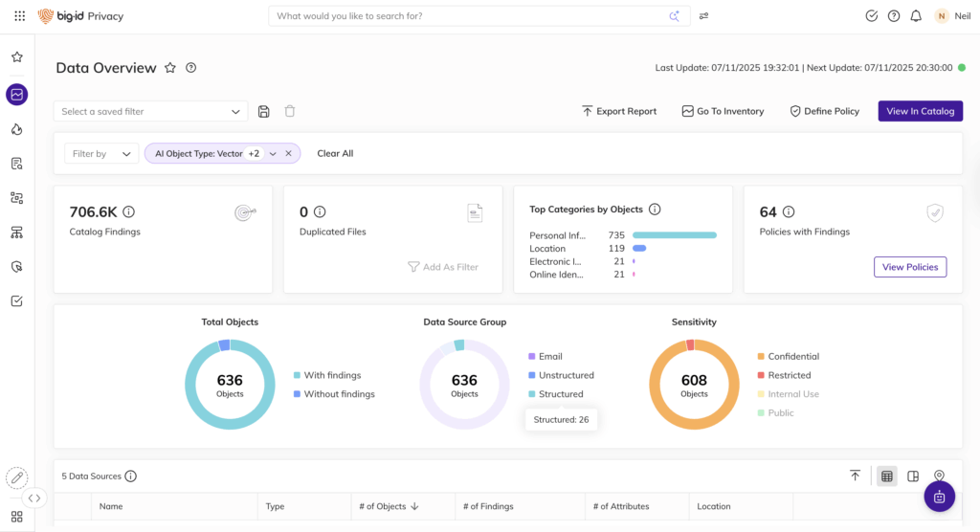The height and width of the screenshot is (532, 980).
Task: Click the Clear All filters link
Action: [335, 153]
